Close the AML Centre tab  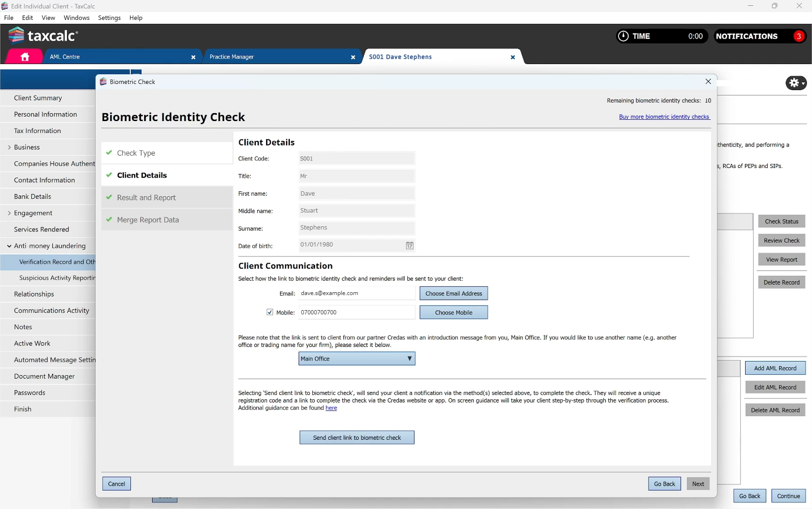[193, 57]
